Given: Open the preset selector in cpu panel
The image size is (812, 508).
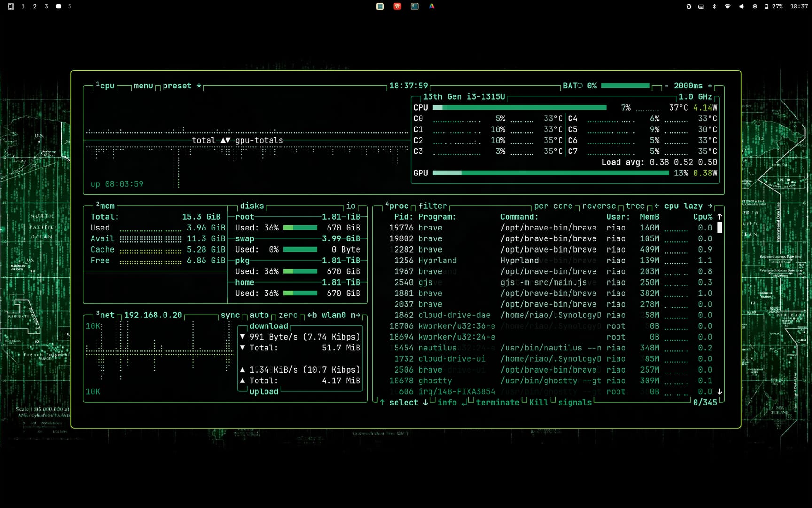Looking at the screenshot, I should pyautogui.click(x=177, y=86).
